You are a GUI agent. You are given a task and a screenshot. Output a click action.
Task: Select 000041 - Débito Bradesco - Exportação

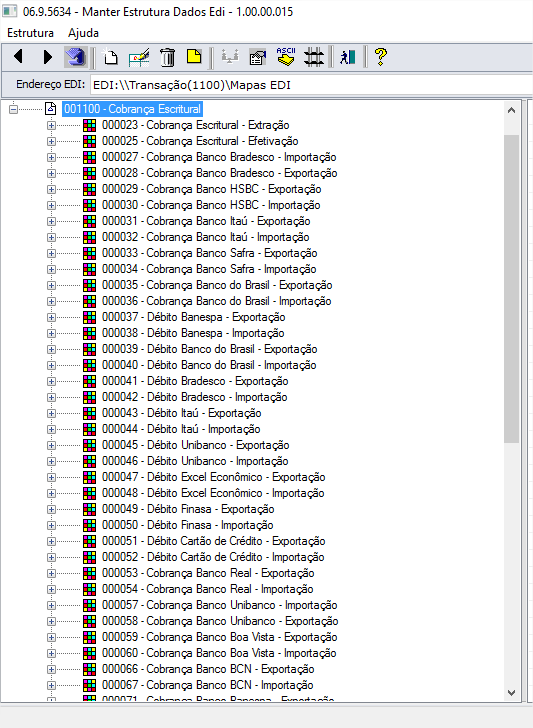pos(195,381)
